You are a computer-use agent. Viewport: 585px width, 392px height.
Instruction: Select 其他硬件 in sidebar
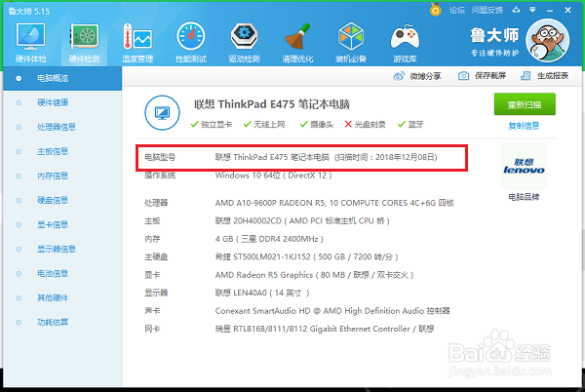coord(62,298)
